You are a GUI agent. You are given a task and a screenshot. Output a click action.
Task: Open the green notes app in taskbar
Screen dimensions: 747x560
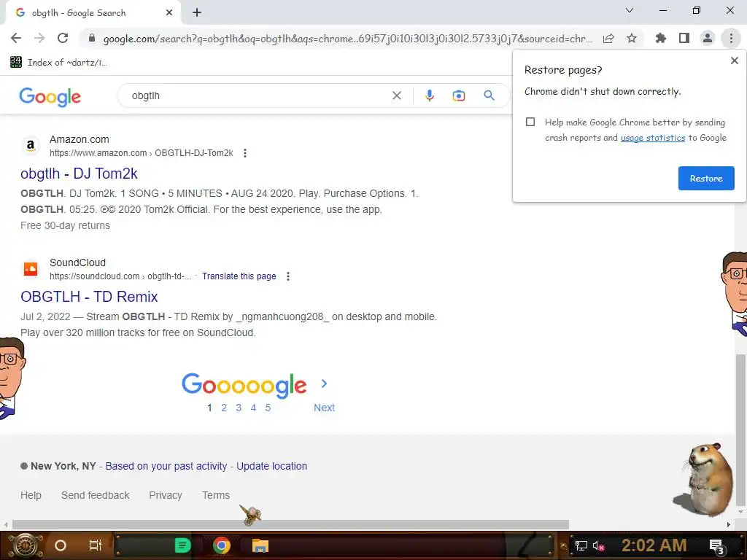[182, 545]
